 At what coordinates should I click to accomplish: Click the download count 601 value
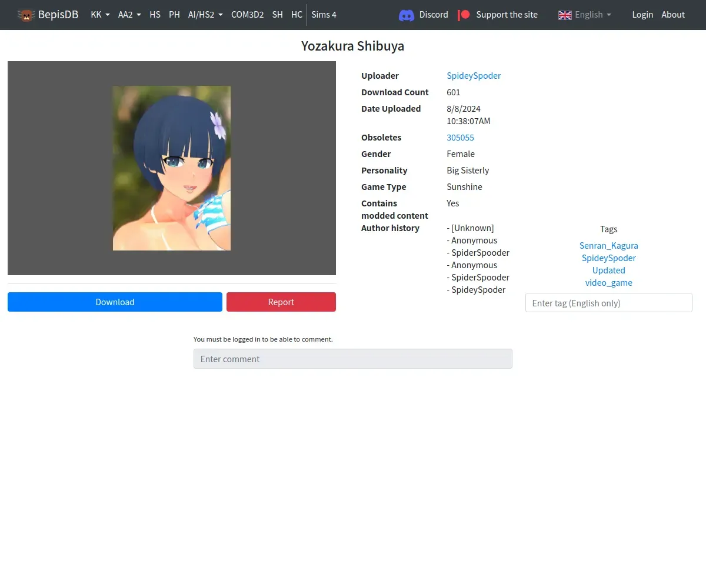tap(454, 92)
